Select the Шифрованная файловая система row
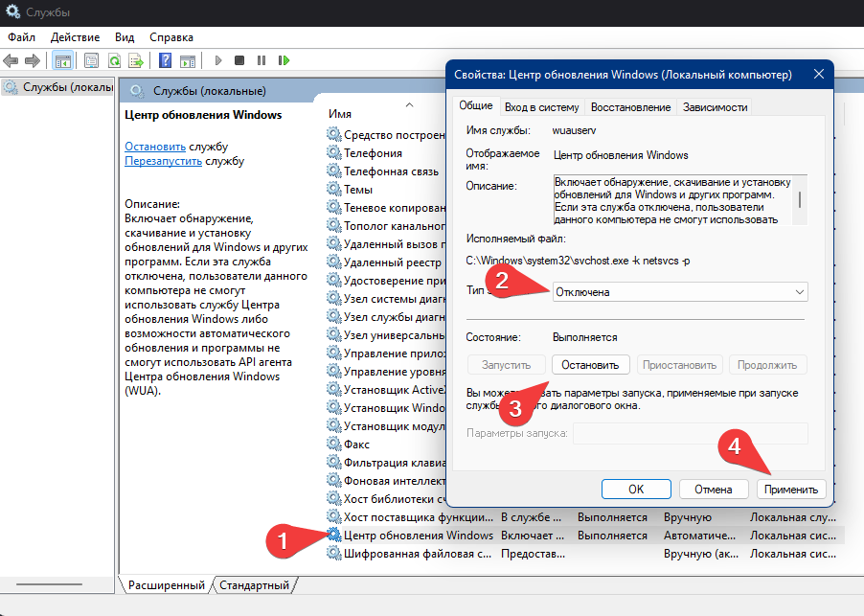 click(584, 554)
